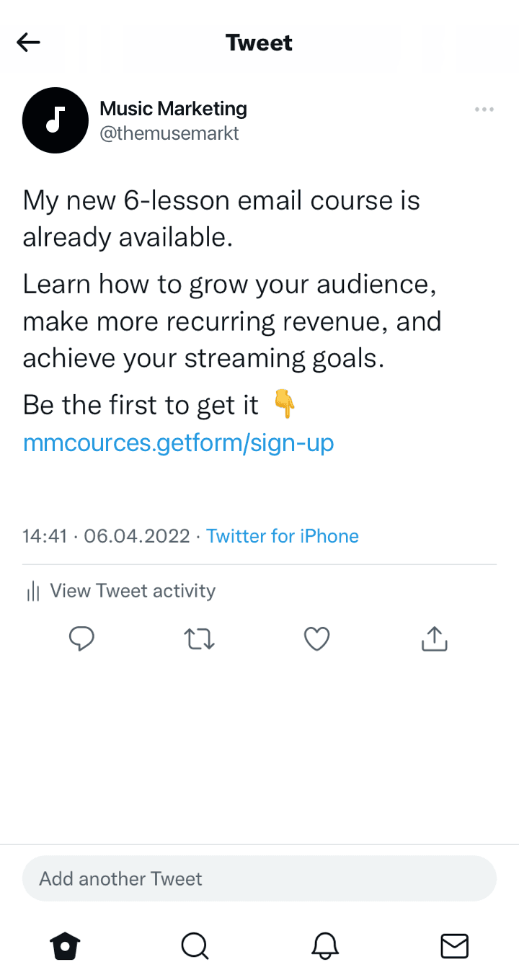Tap the @themusemarkt handle
The height and width of the screenshot is (980, 519).
(x=169, y=133)
